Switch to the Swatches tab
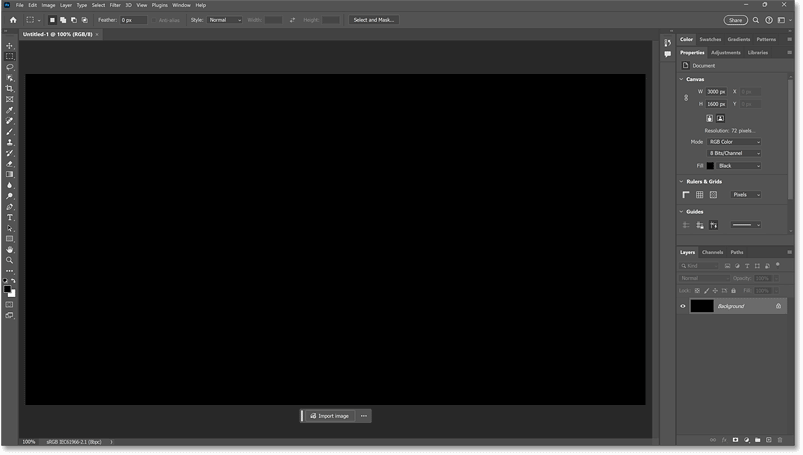Screen dimensions: 803x455 click(710, 39)
